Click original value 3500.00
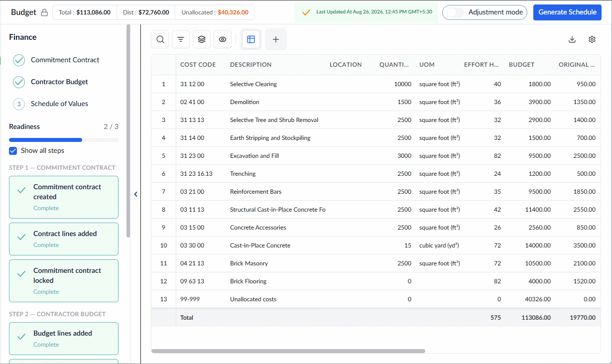This screenshot has height=364, width=612. click(x=583, y=245)
